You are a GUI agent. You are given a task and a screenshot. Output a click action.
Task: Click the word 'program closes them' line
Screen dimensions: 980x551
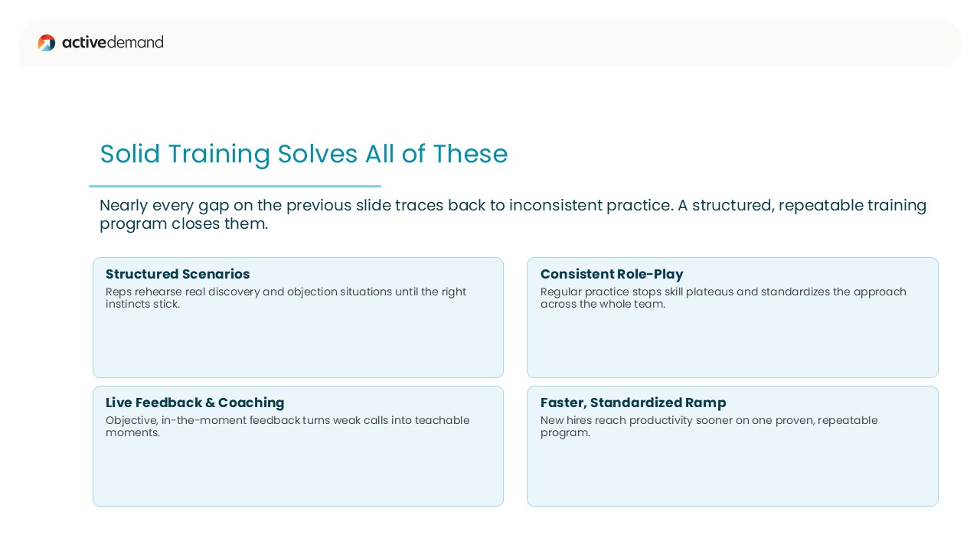(184, 224)
